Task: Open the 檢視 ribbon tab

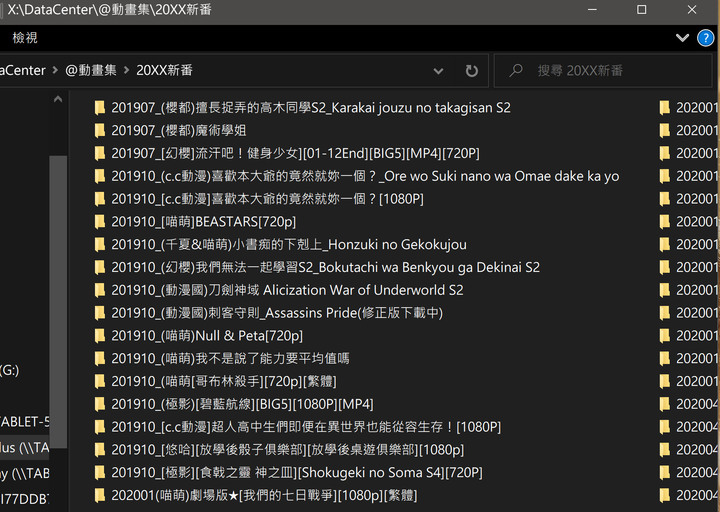Action: (x=25, y=38)
